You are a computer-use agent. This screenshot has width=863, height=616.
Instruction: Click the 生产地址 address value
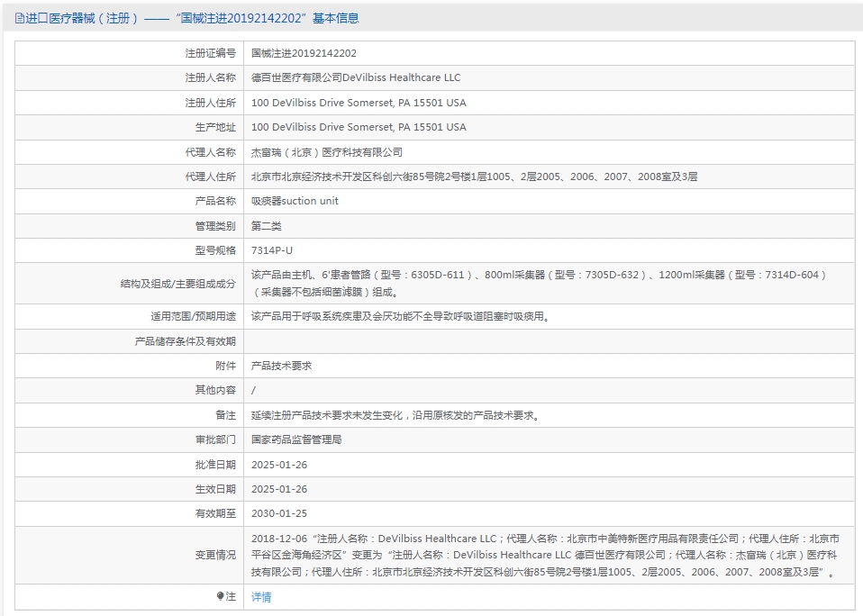click(x=359, y=127)
